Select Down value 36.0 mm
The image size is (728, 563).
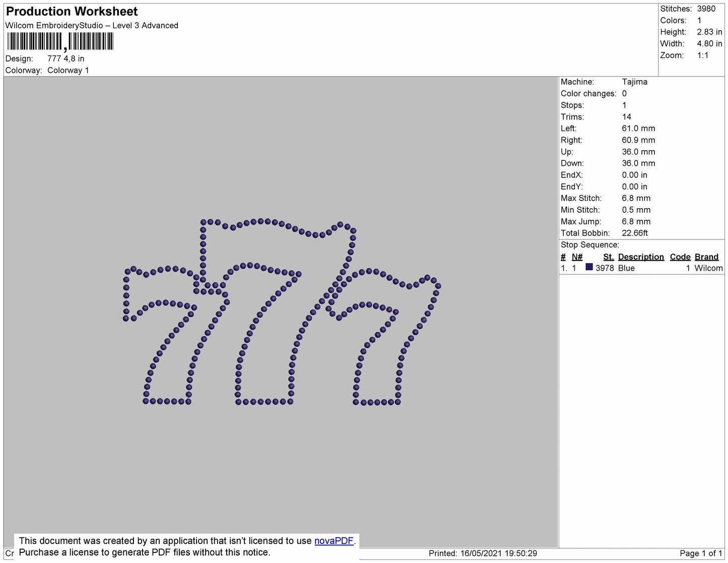638,163
